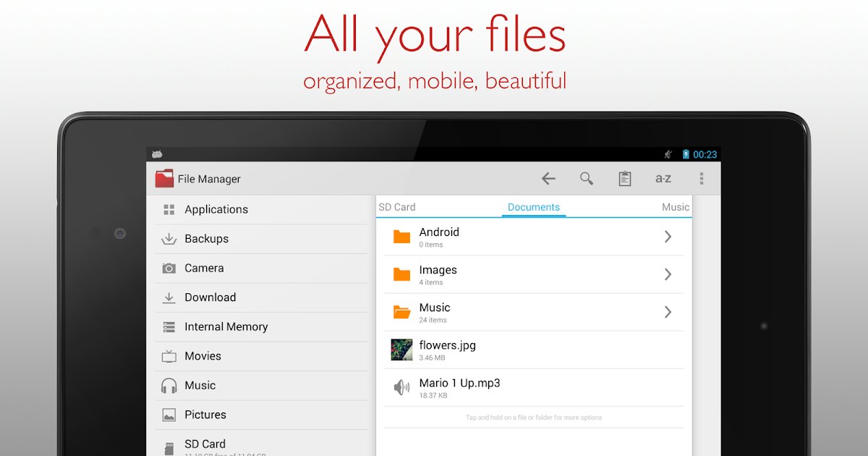This screenshot has width=868, height=456.
Task: Click the Mario 1 Up.mp3 speaker icon
Action: [401, 388]
